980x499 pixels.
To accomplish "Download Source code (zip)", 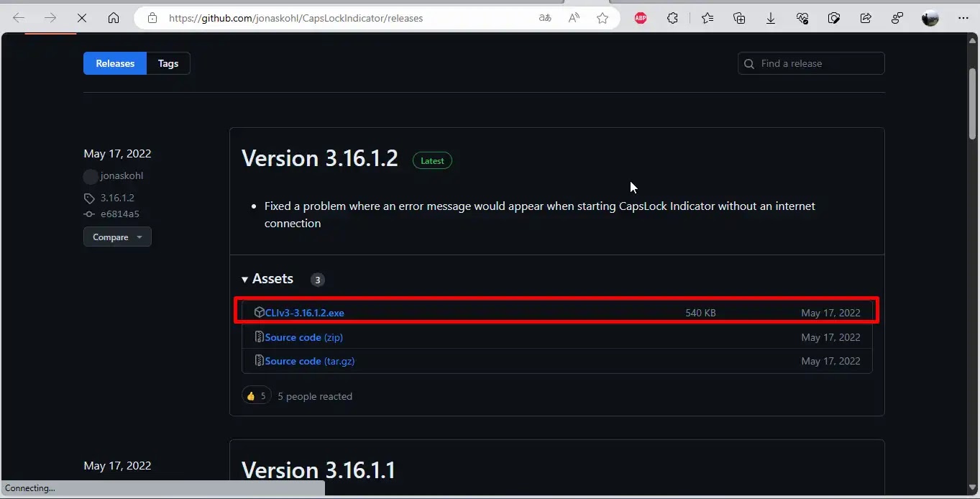I will click(304, 337).
